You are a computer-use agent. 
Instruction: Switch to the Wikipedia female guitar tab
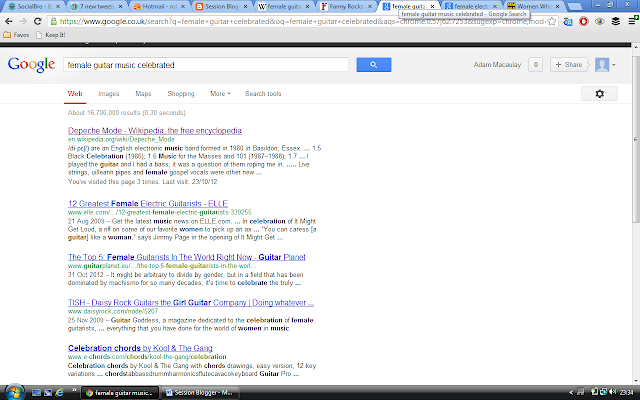pyautogui.click(x=282, y=7)
